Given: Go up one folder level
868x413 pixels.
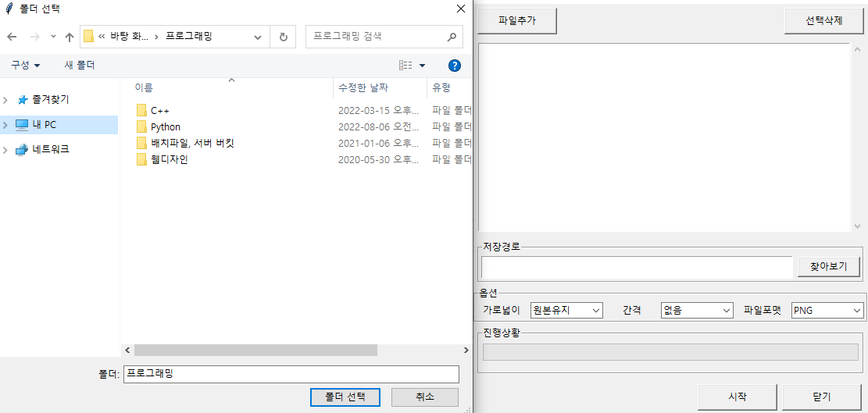Looking at the screenshot, I should (x=70, y=37).
